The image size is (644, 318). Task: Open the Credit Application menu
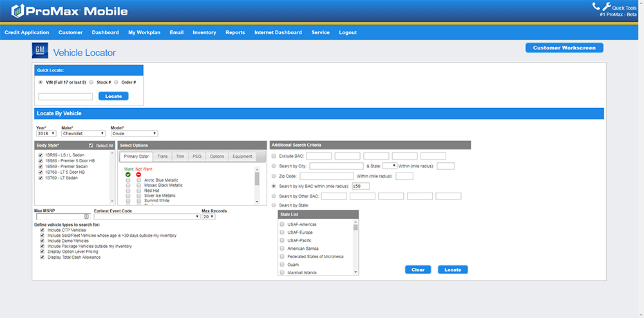pyautogui.click(x=26, y=32)
